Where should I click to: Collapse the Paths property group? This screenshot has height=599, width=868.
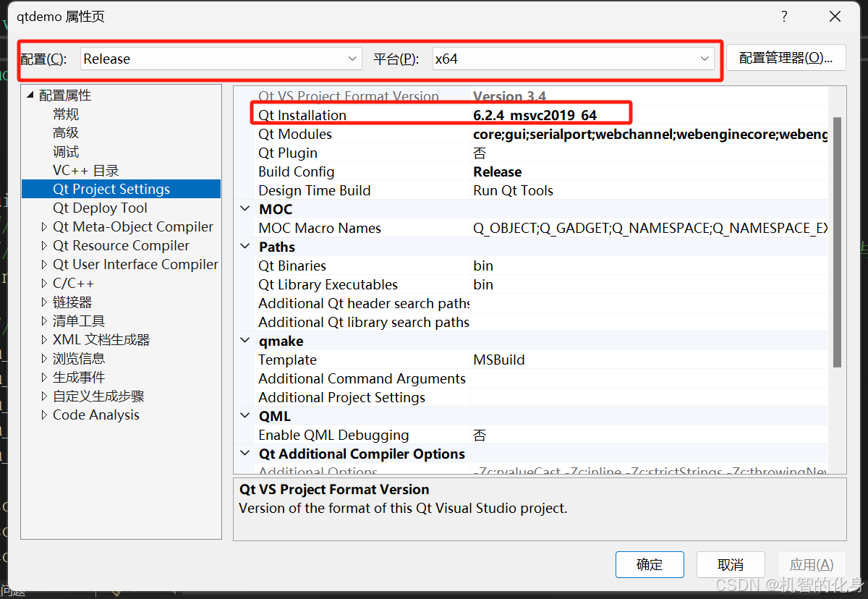244,247
